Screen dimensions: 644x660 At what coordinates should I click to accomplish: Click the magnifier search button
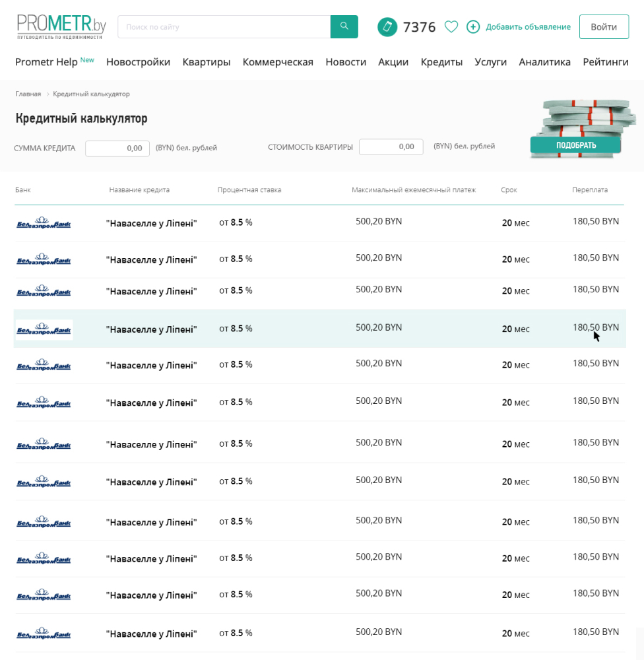tap(344, 26)
